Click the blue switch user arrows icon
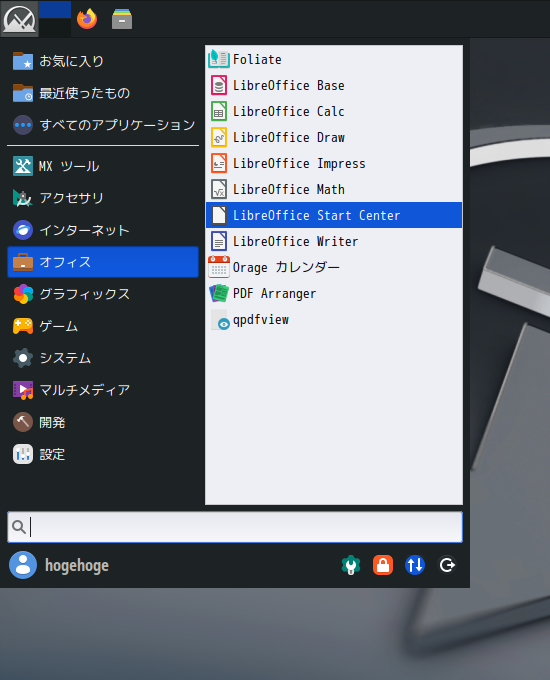Image resolution: width=550 pixels, height=680 pixels. click(415, 565)
